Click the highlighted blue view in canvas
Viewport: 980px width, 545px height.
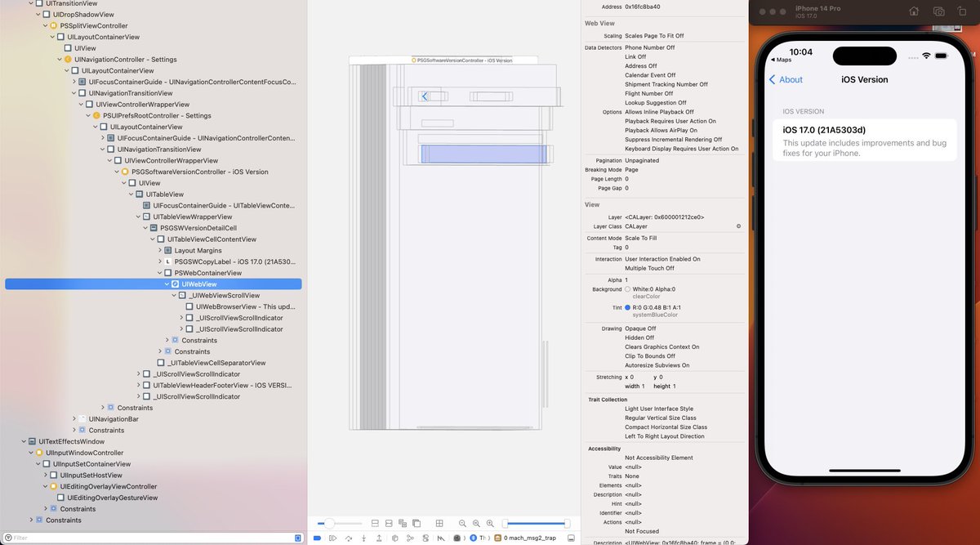point(484,154)
